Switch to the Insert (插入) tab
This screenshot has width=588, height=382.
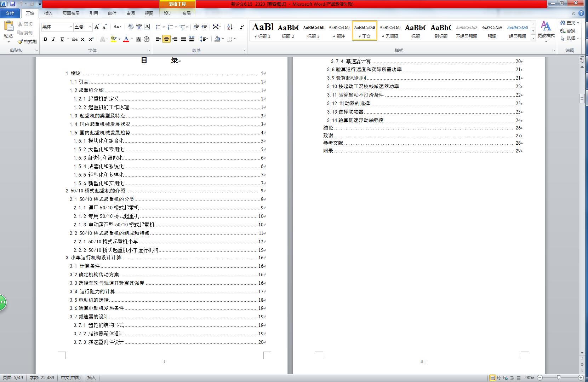point(48,13)
